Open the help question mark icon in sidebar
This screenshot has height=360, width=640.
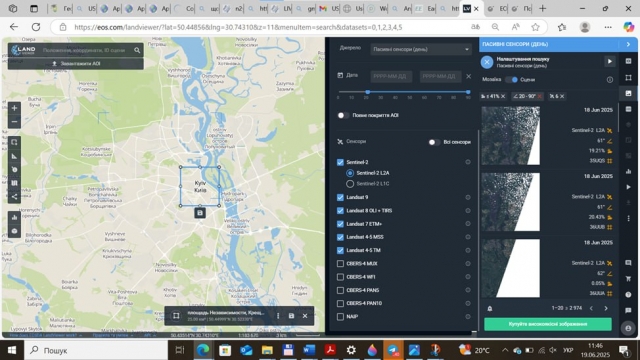coord(628,294)
